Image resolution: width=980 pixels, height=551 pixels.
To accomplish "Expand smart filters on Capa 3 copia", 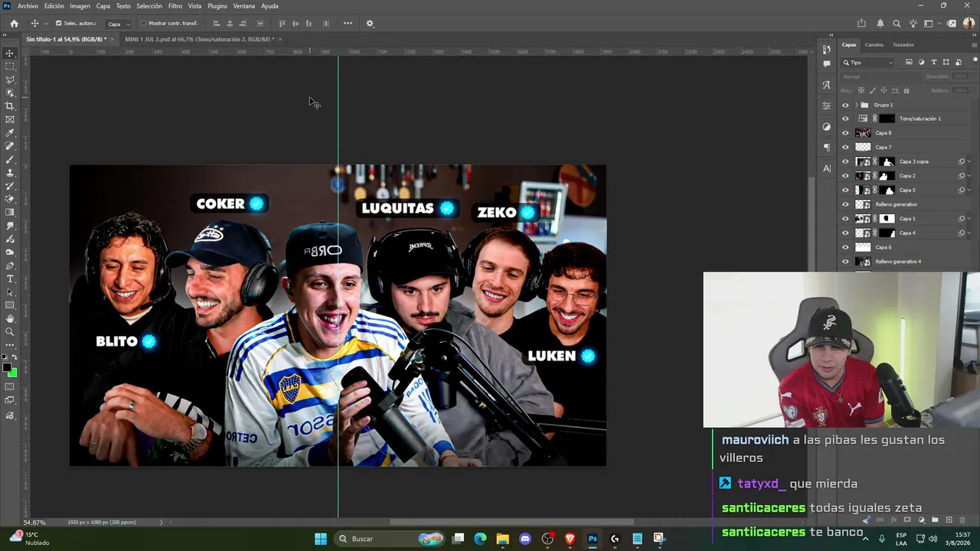I will (x=970, y=161).
